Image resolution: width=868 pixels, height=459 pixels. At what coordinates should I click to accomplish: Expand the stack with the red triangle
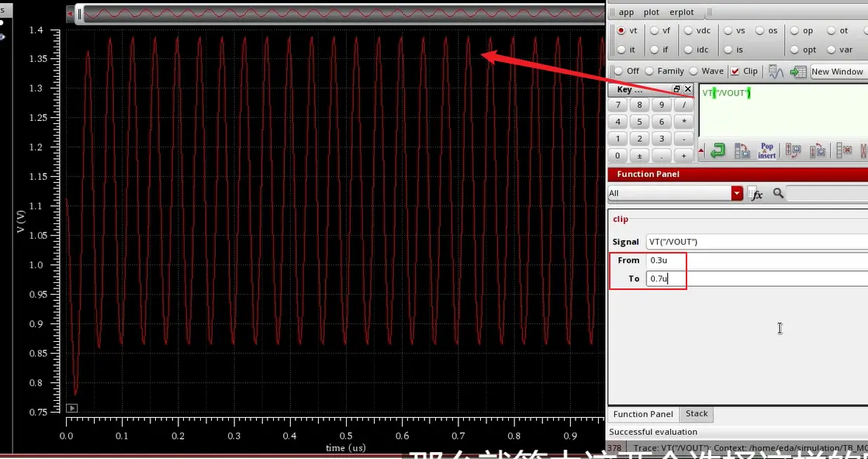coord(702,150)
